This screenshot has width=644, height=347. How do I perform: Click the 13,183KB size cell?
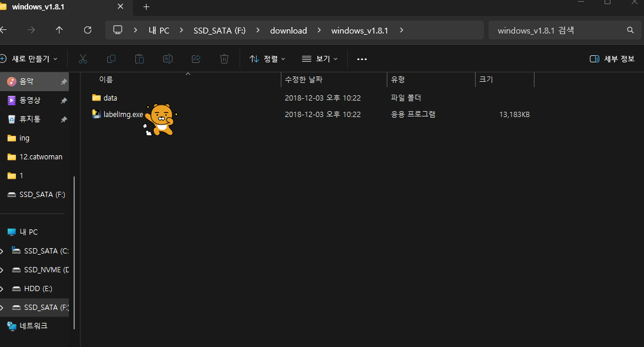[514, 115]
